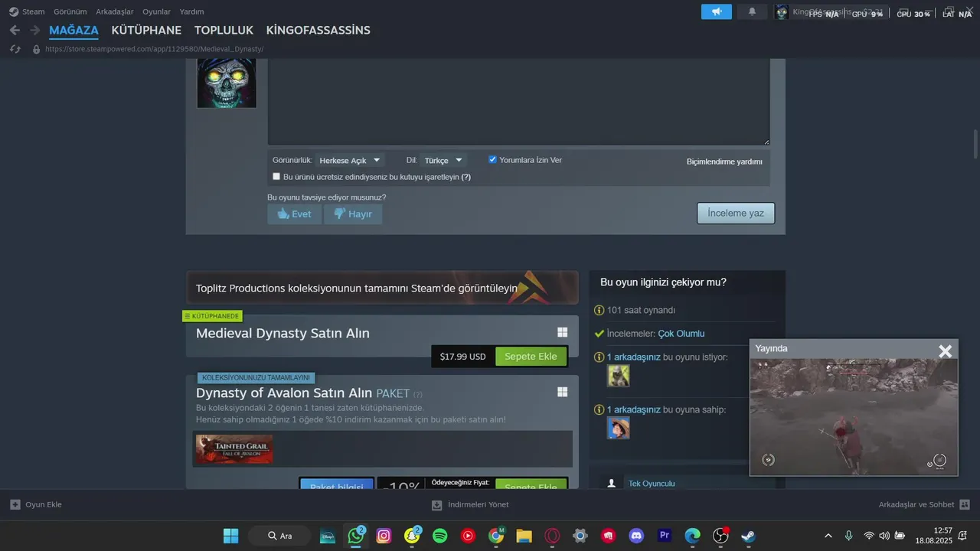Click the Tek Oyunculu person icon
Viewport: 980px width, 551px height.
[x=611, y=484]
